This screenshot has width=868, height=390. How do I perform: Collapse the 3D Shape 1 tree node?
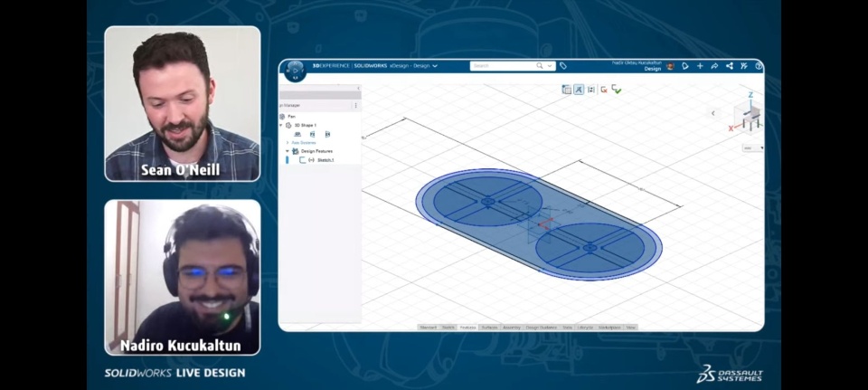281,125
